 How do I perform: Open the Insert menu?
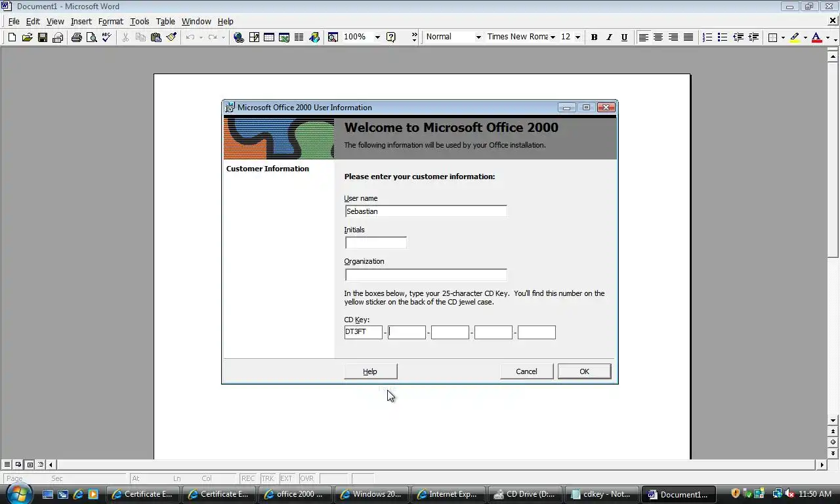coord(81,22)
